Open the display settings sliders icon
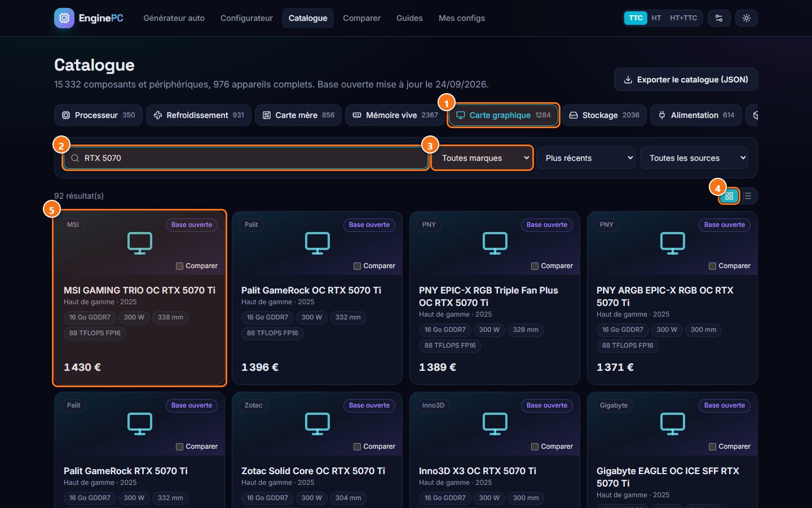This screenshot has height=508, width=812. tap(719, 18)
